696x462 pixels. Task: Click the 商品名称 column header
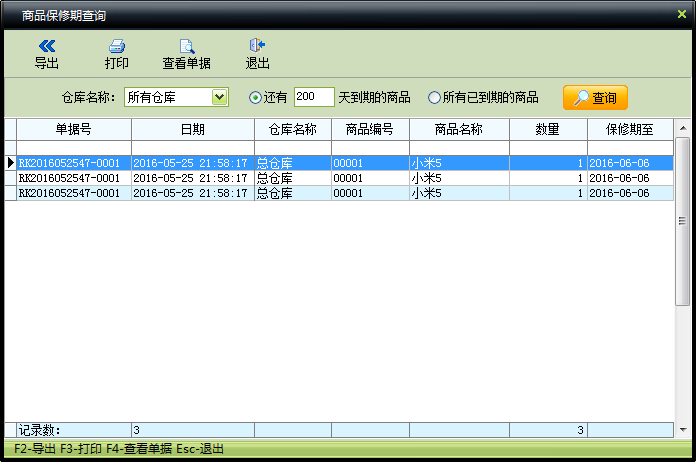(459, 130)
